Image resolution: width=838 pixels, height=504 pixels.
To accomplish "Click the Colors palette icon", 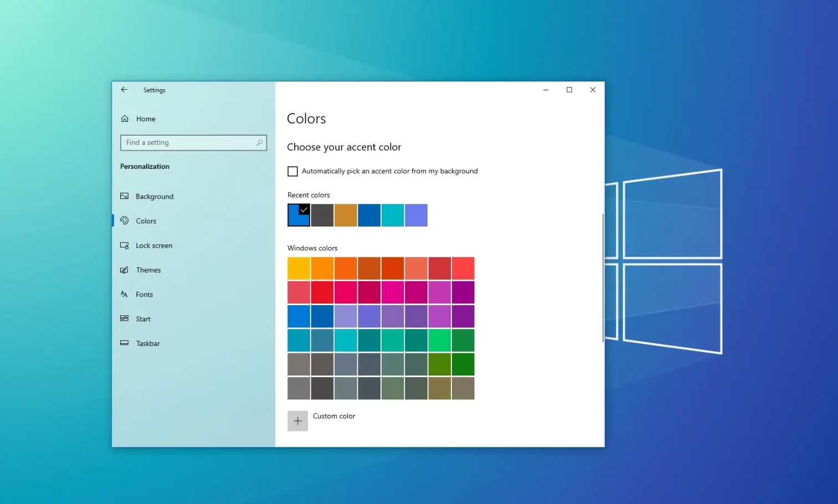I will (x=125, y=220).
